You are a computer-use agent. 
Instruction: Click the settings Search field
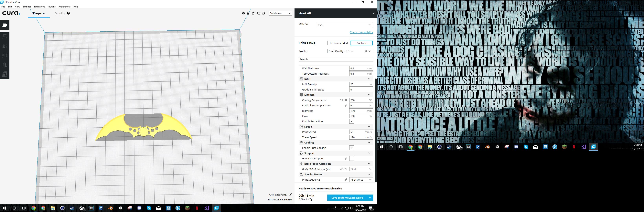[x=336, y=59]
